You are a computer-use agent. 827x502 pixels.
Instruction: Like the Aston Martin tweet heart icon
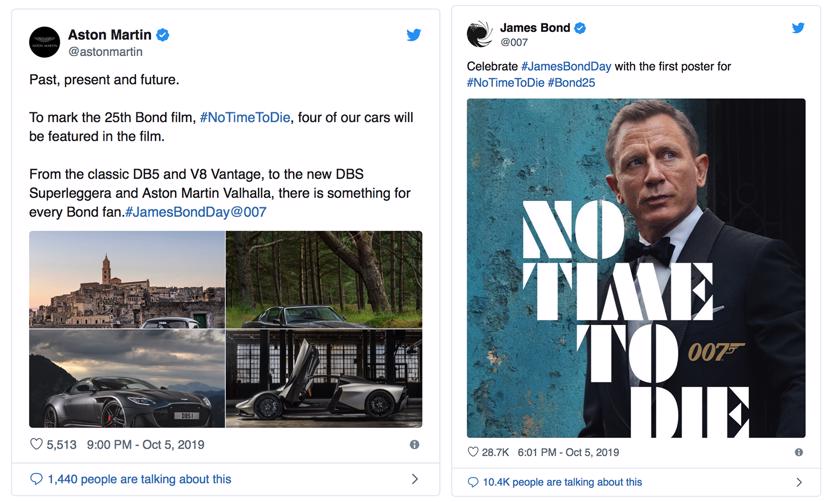click(x=37, y=444)
